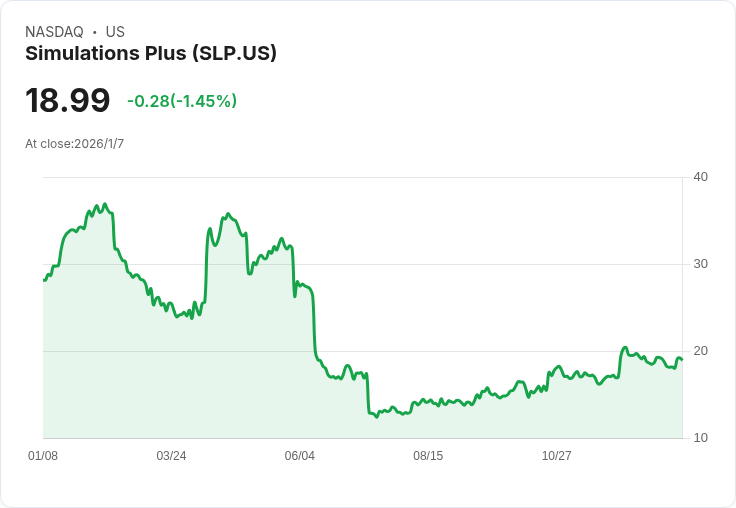Click the 18.99 current price
The image size is (736, 508).
pyautogui.click(x=68, y=100)
